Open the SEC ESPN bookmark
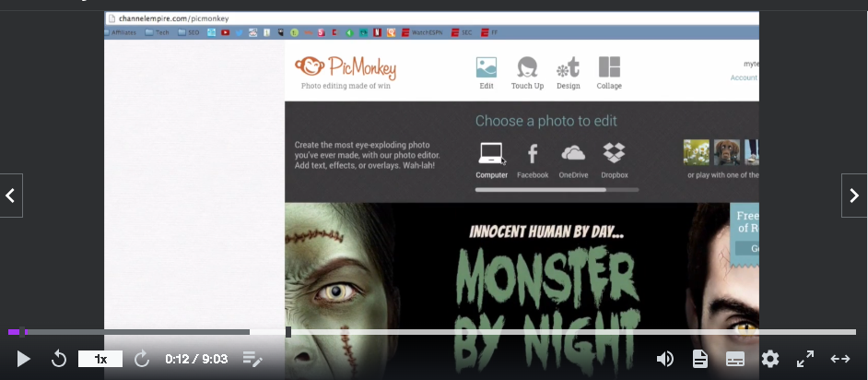The image size is (868, 380). pos(462,32)
